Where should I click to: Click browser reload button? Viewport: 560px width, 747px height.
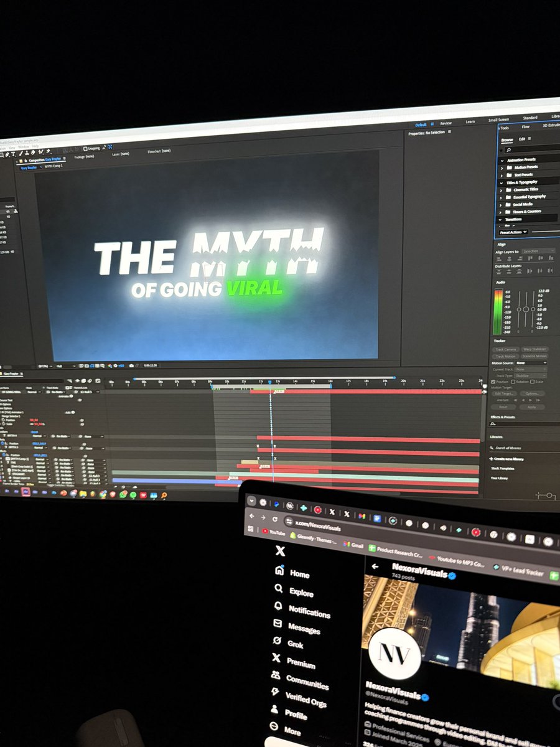pos(276,518)
